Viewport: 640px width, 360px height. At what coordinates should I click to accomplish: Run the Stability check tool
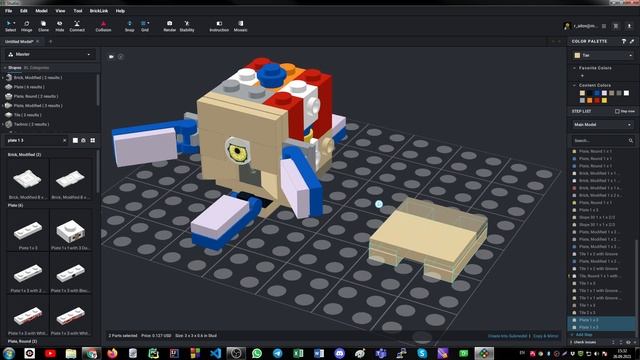(187, 26)
